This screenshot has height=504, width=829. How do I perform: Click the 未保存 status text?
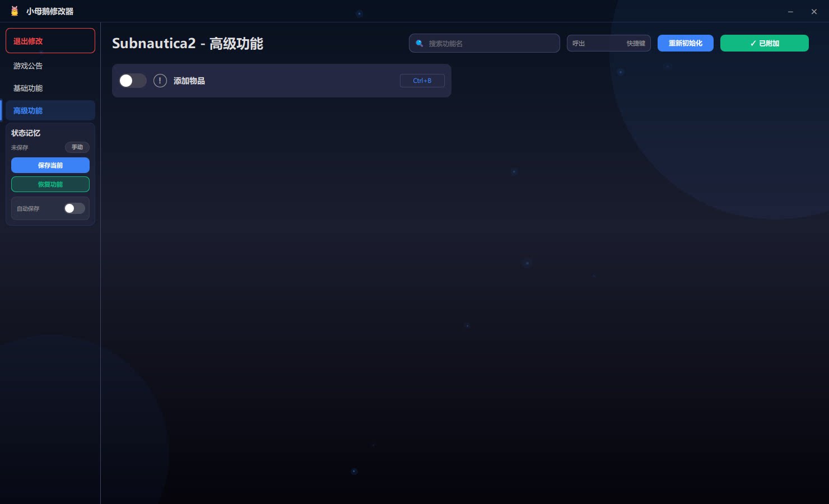20,147
